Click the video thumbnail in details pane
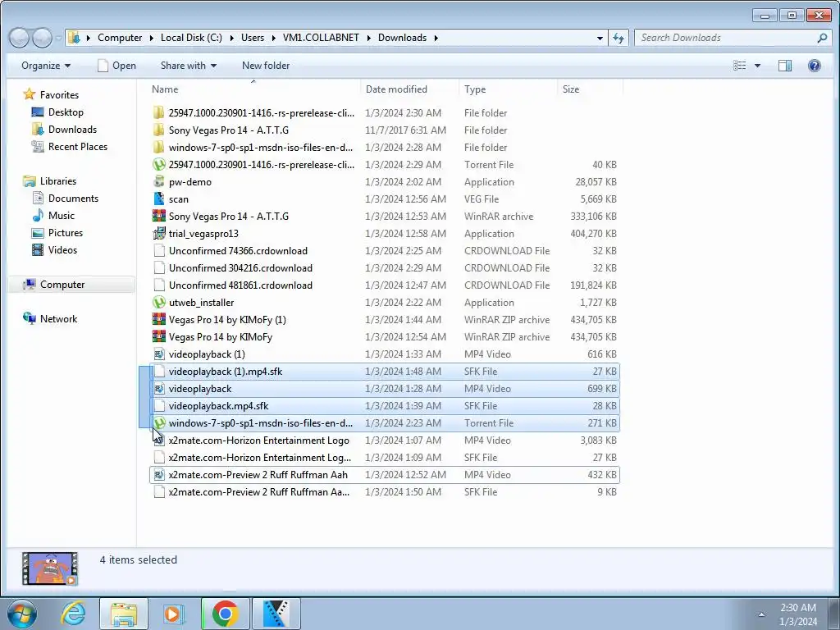This screenshot has width=840, height=630. (50, 568)
